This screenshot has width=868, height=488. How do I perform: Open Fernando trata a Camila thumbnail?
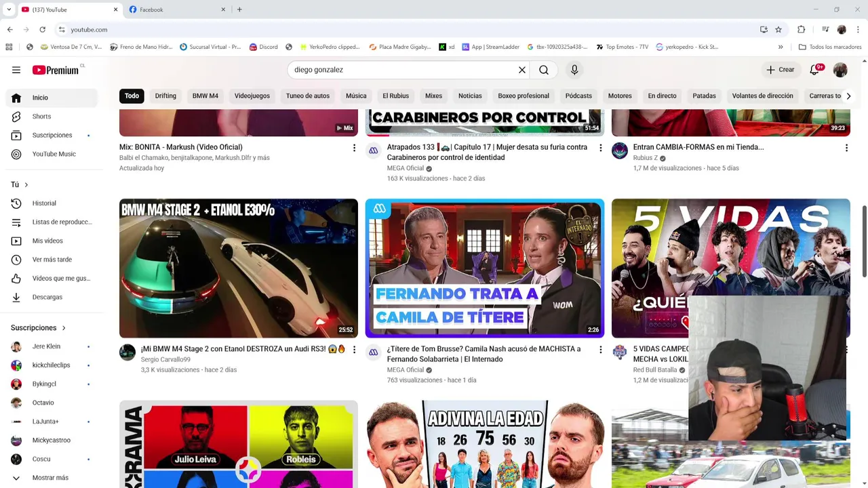[485, 268]
